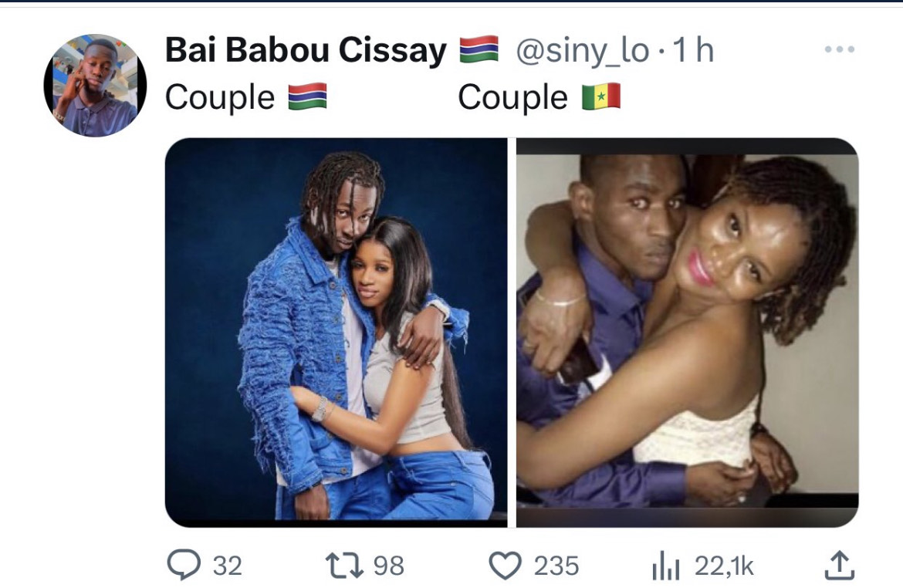Click the 235 likes count
The height and width of the screenshot is (588, 903).
click(x=556, y=566)
